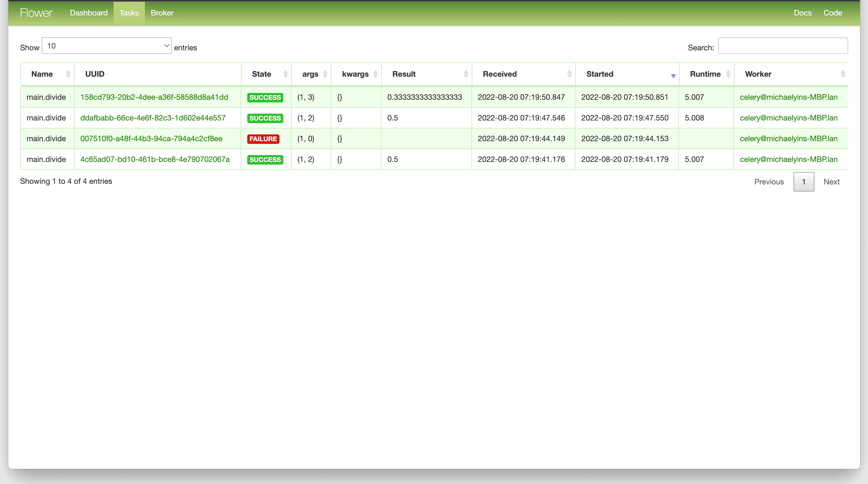Click main.divide name in first row
The width and height of the screenshot is (868, 484).
click(46, 97)
